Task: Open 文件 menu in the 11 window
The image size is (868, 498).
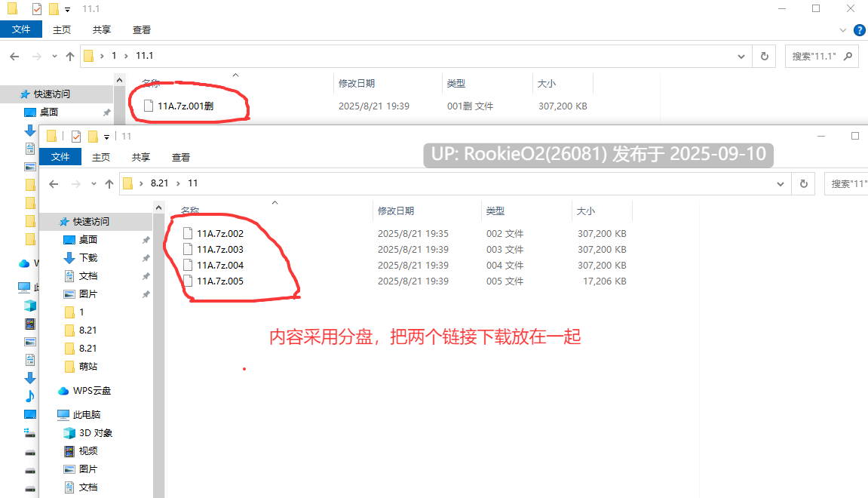Action: point(60,157)
